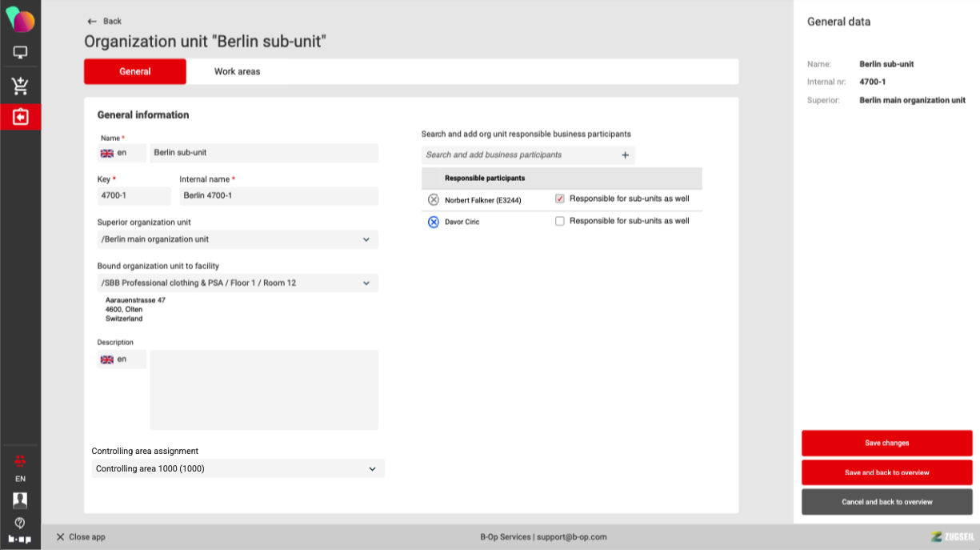Open the Bound organization unit to facility dropdown

[366, 283]
